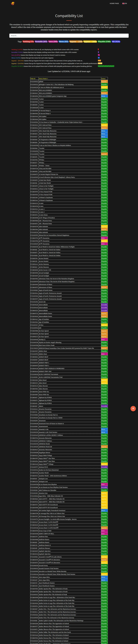Click the Vita3K logo icon
The height and width of the screenshot is (644, 138).
[13, 3]
